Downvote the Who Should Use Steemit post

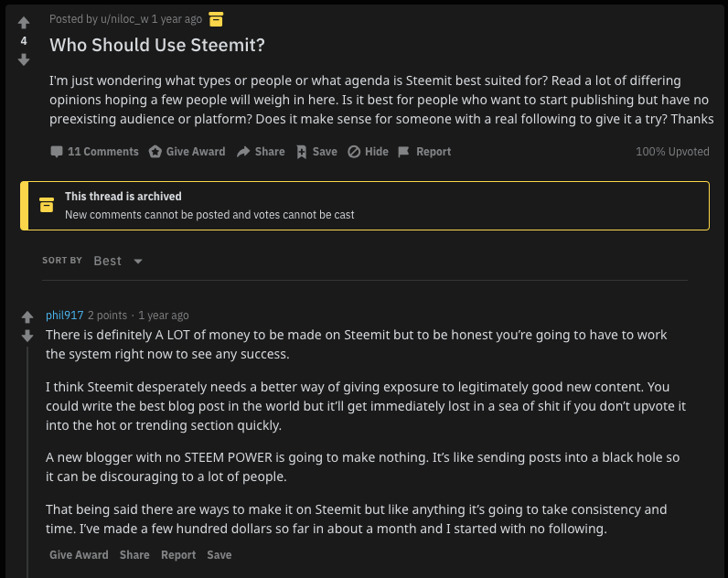tap(24, 59)
